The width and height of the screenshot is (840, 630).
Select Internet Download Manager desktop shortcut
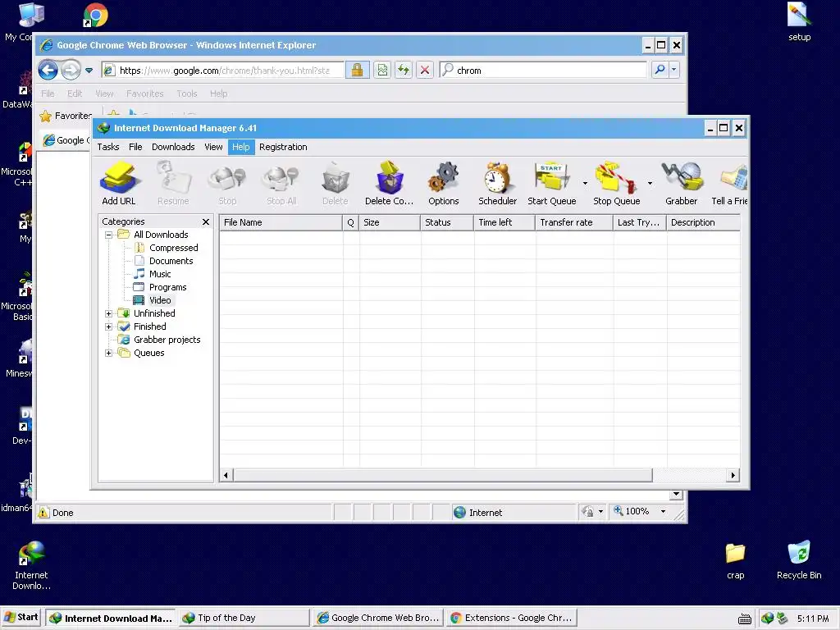click(x=31, y=566)
